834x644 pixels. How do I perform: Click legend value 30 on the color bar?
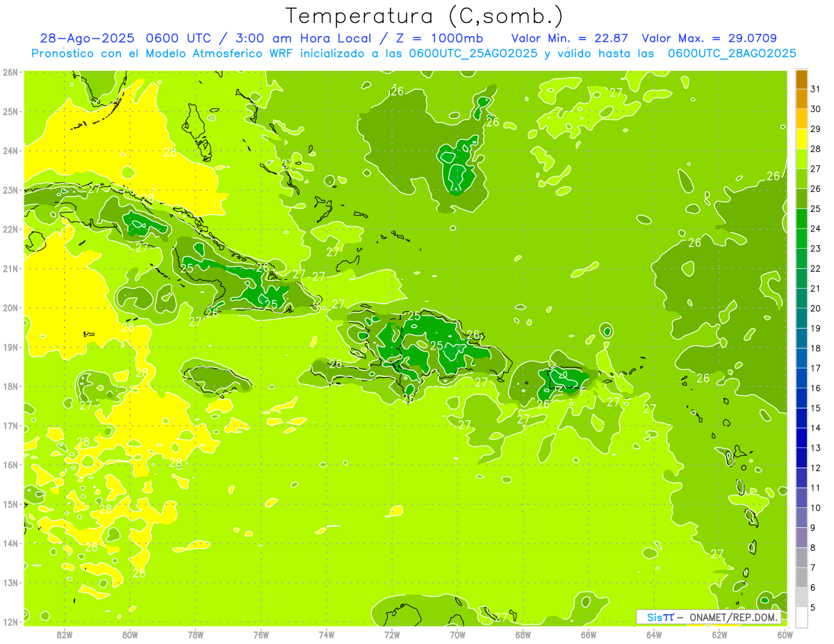[815, 109]
